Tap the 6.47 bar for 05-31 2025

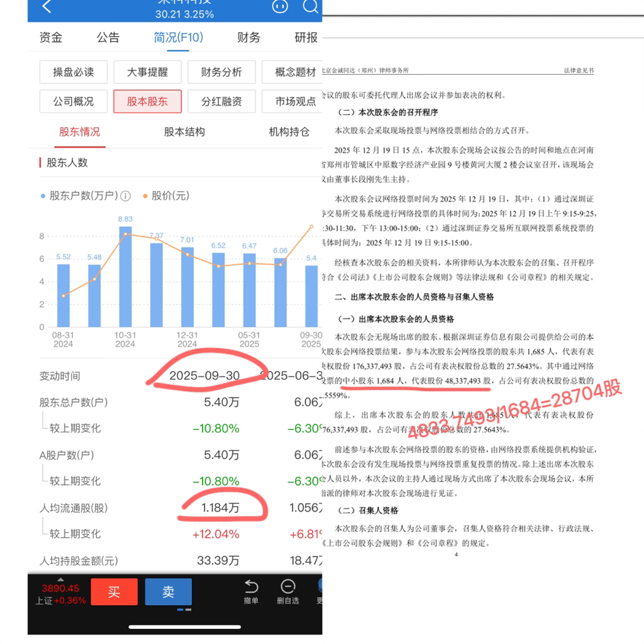tap(249, 290)
